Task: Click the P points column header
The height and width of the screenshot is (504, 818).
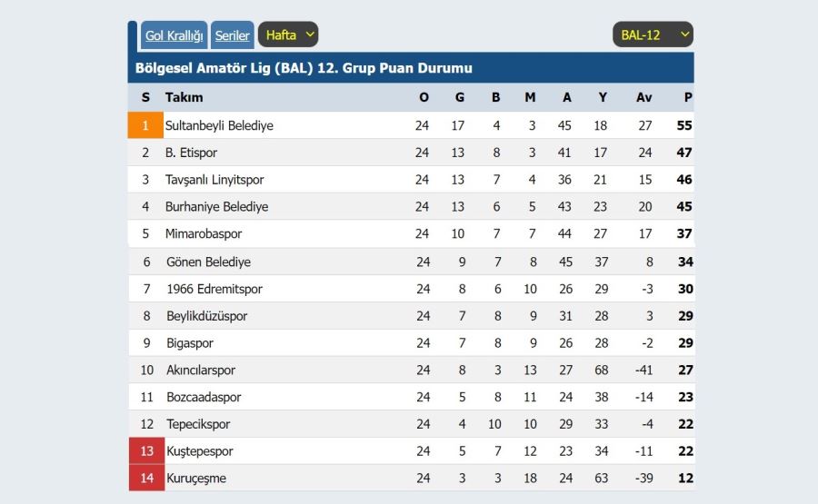Action: click(x=688, y=97)
